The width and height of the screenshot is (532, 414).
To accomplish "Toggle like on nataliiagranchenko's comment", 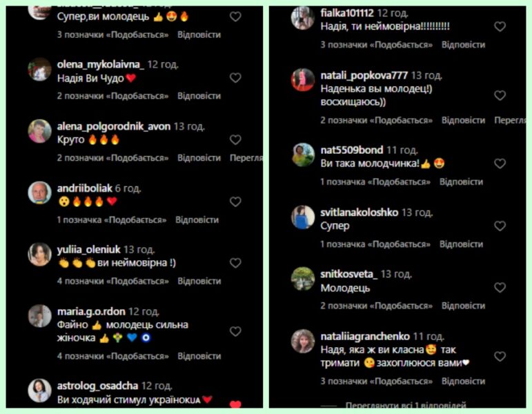I will 500,357.
